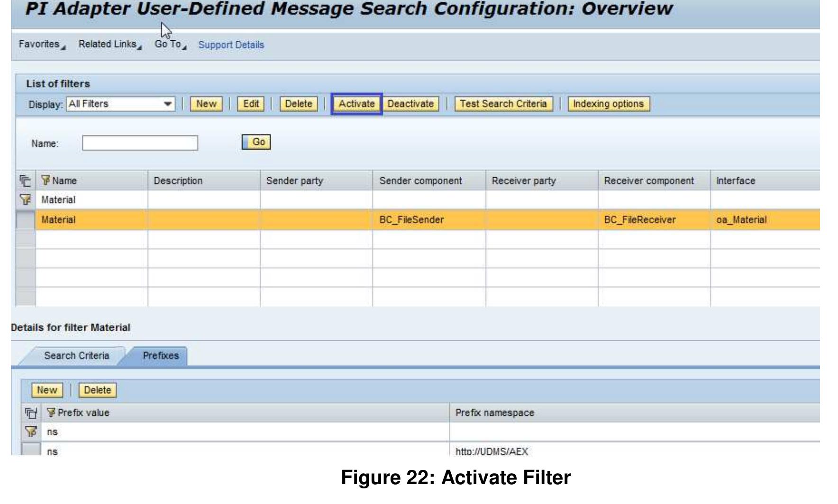This screenshot has height=504, width=838.
Task: Click inside the Name search field
Action: 141,142
